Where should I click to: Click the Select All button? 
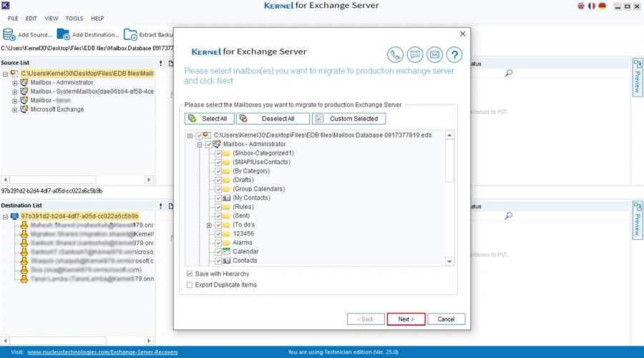pyautogui.click(x=210, y=119)
